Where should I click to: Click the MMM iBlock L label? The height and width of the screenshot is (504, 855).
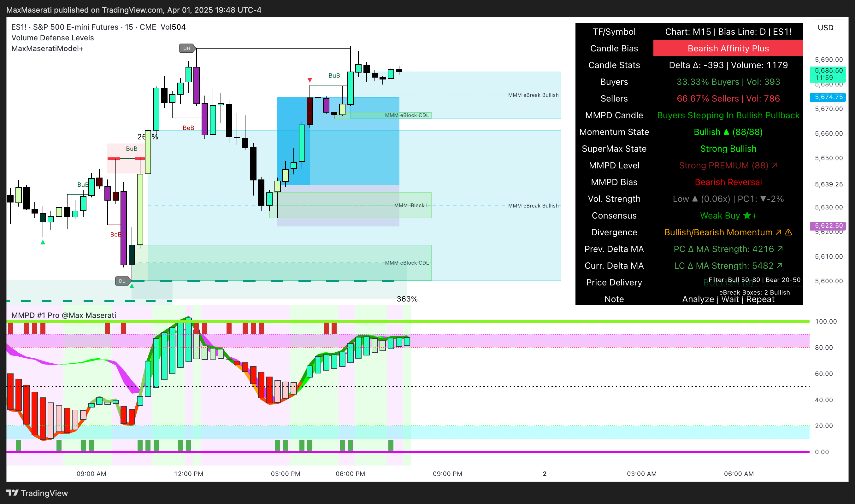411,205
